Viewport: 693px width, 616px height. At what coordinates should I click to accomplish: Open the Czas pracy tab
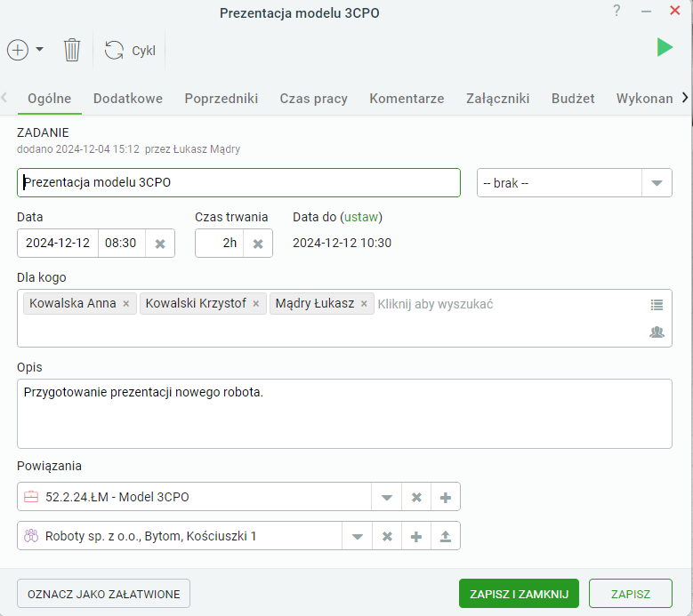(x=313, y=99)
